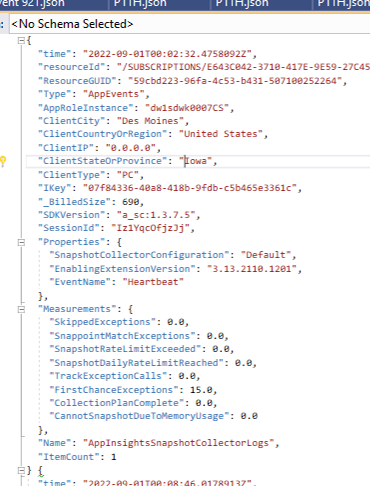This screenshot has width=370, height=486.
Task: Switch to the first PTTH.json tab
Action: (140, 4)
